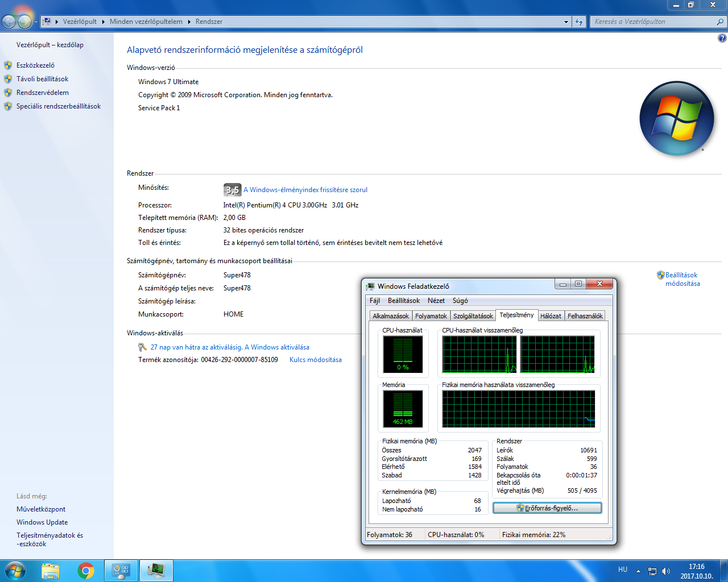The image size is (728, 582).
Task: Click Beállítások módosítása link
Action: tap(682, 279)
